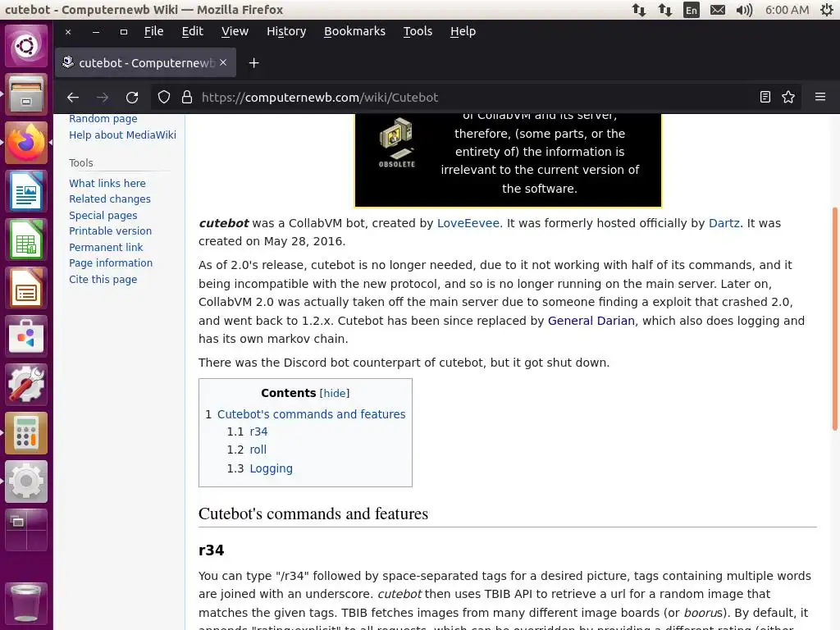The image size is (840, 630).
Task: Go back to the previous page
Action: (73, 98)
